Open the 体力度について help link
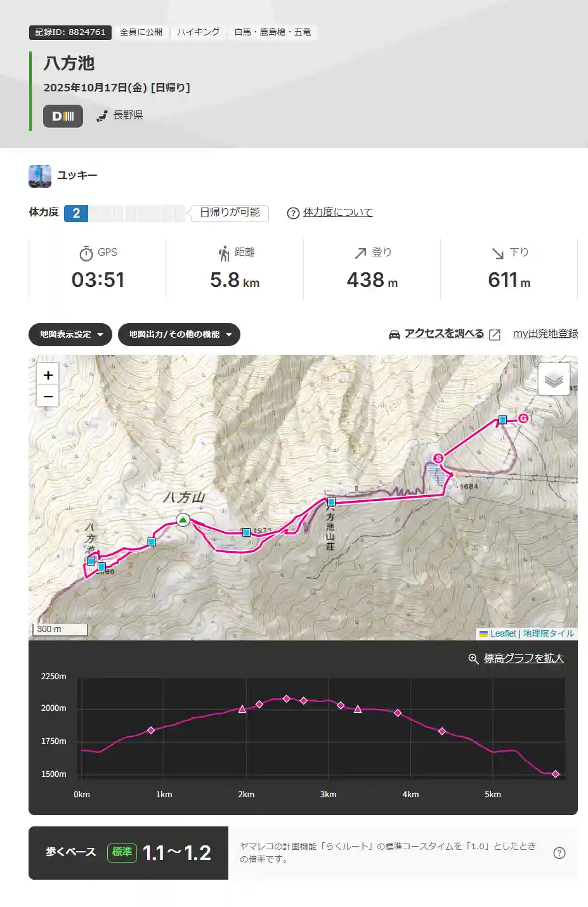 pyautogui.click(x=337, y=213)
